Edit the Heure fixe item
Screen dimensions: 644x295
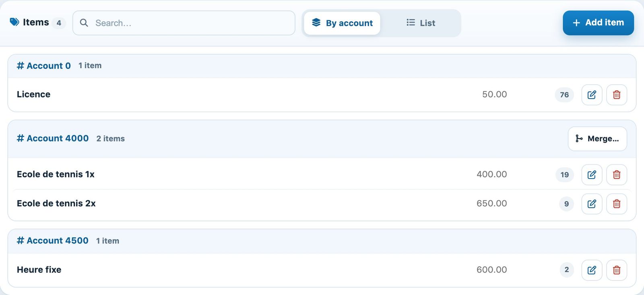(592, 270)
